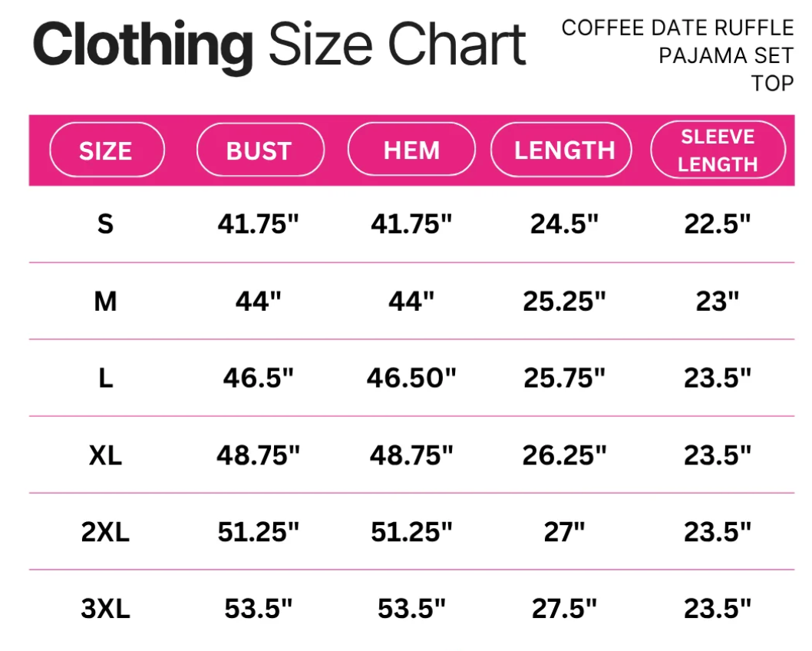Click the Coffee Date Ruffle Pajama Set text

pyautogui.click(x=678, y=41)
